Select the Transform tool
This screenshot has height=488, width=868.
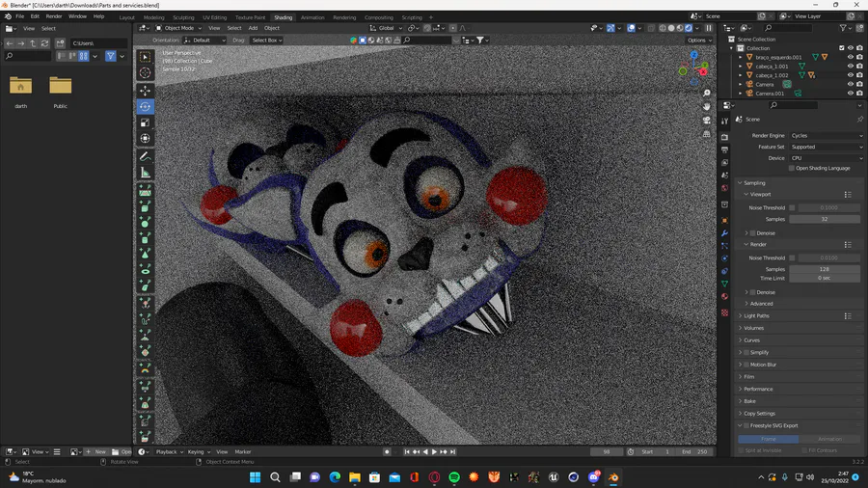pyautogui.click(x=145, y=138)
